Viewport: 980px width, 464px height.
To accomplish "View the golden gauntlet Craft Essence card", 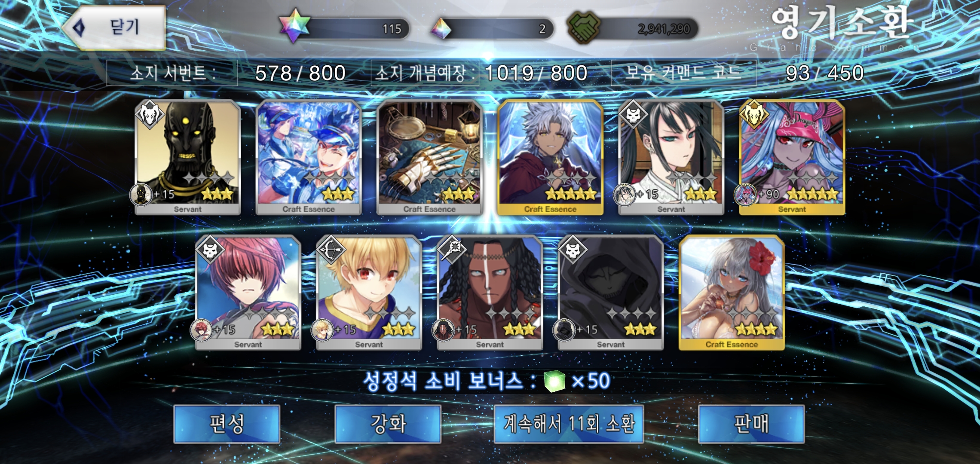I will point(429,157).
